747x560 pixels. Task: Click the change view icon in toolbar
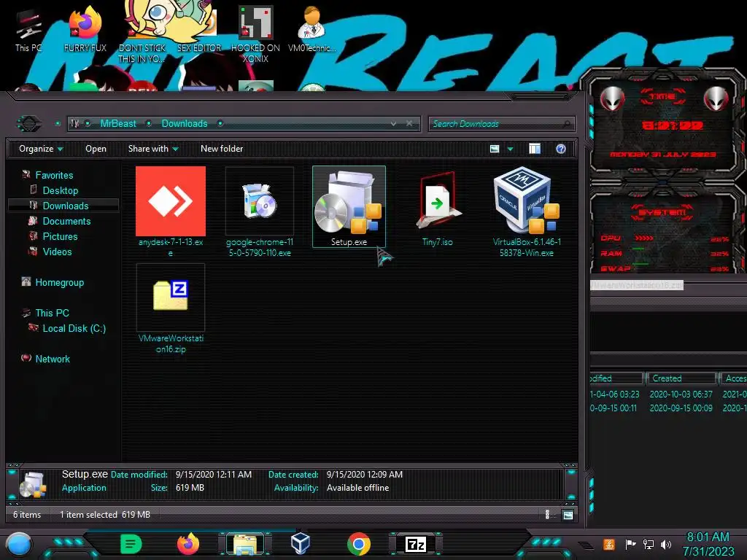tap(495, 149)
